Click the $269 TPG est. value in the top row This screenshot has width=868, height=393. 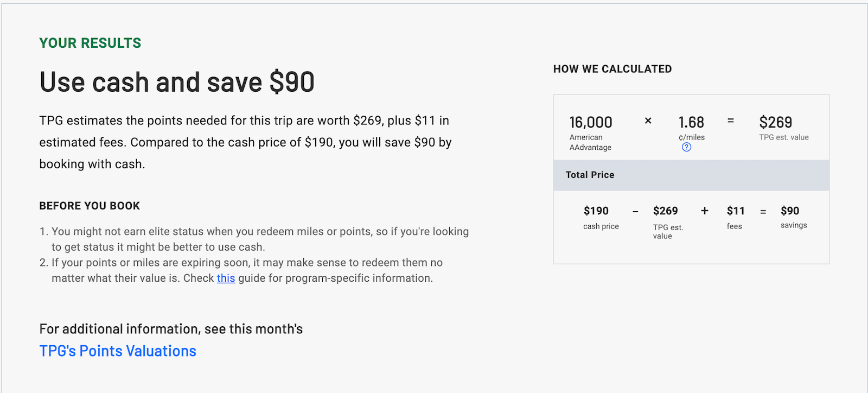(775, 123)
